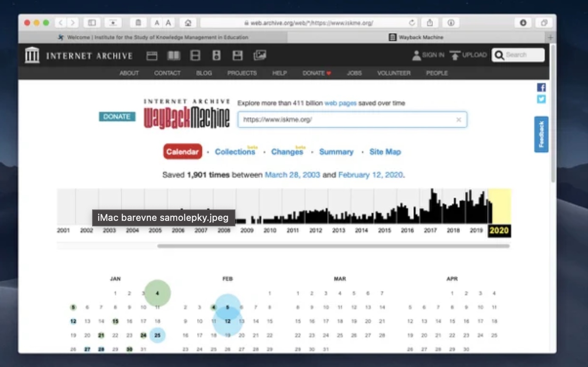Add a new Safari tab
This screenshot has width=588, height=367.
[551, 37]
